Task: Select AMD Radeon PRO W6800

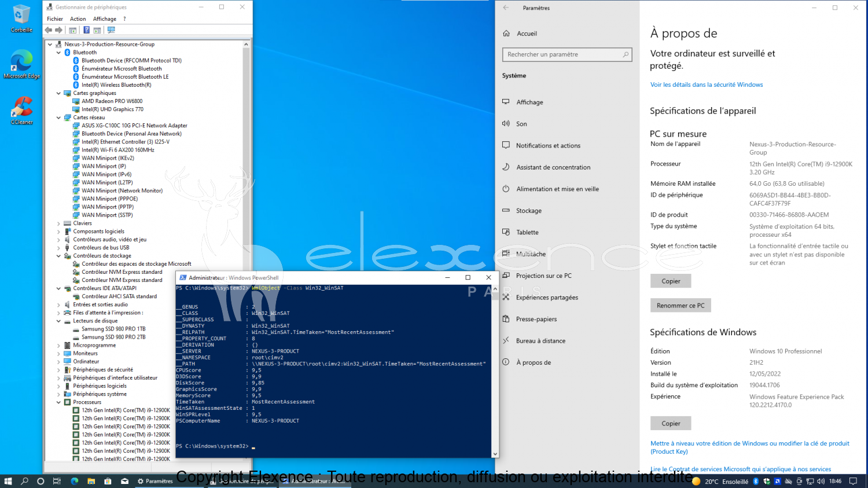Action: 112,101
